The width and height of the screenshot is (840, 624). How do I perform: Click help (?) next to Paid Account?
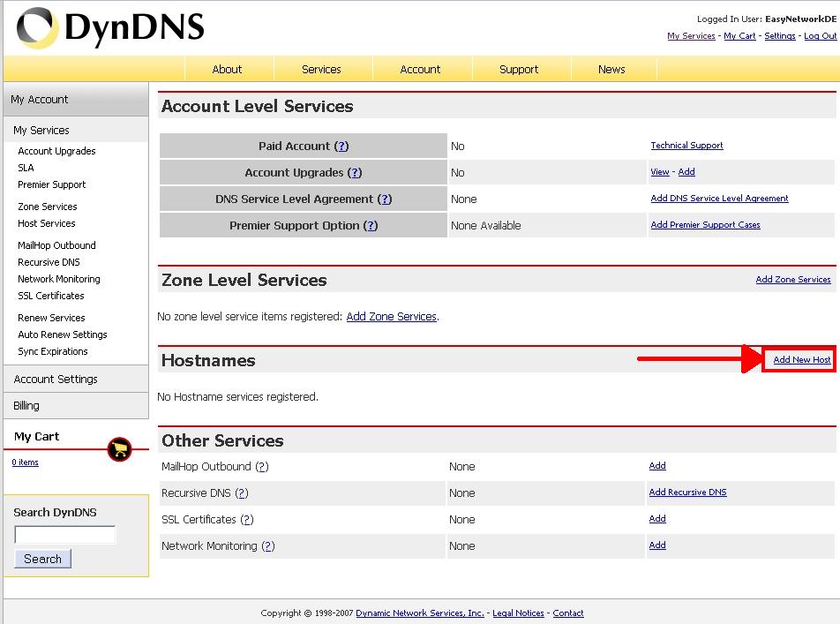click(x=341, y=146)
